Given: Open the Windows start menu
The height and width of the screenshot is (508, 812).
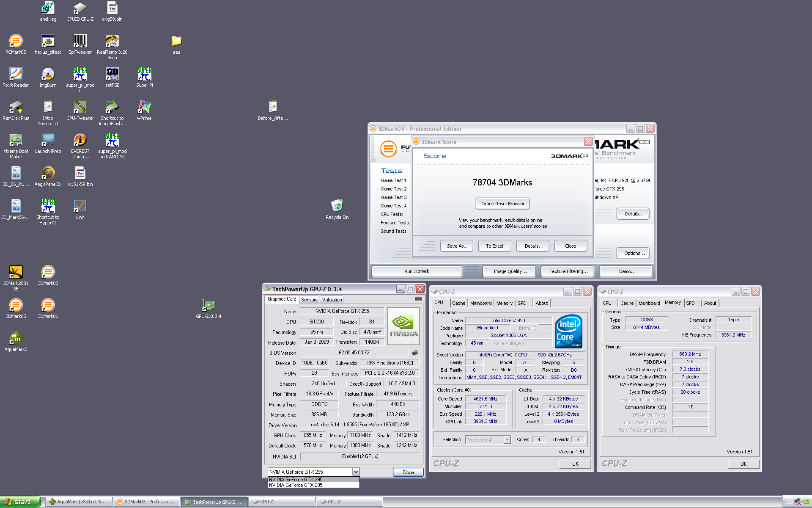Looking at the screenshot, I should (x=20, y=502).
